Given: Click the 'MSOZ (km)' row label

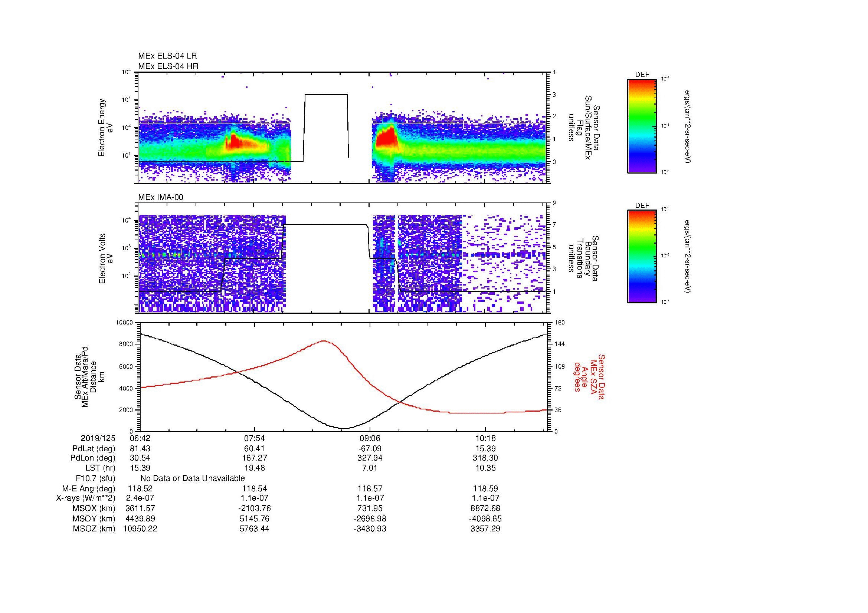Looking at the screenshot, I should (94, 529).
